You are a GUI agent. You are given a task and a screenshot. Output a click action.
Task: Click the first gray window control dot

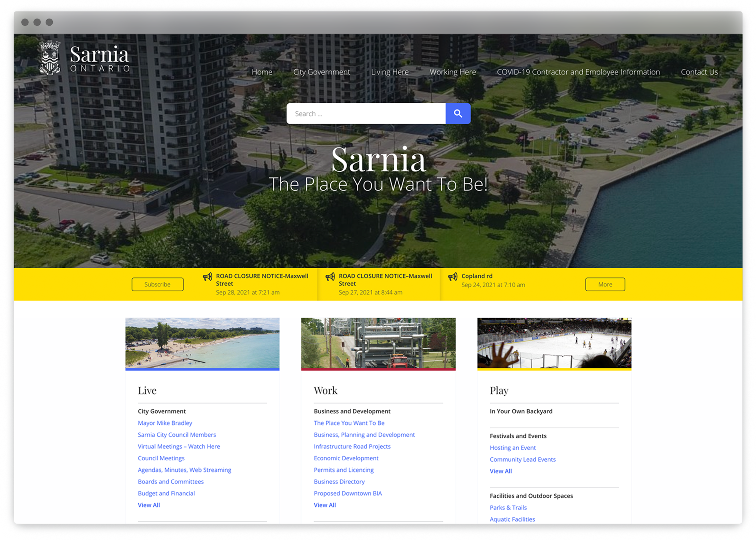[x=25, y=22]
